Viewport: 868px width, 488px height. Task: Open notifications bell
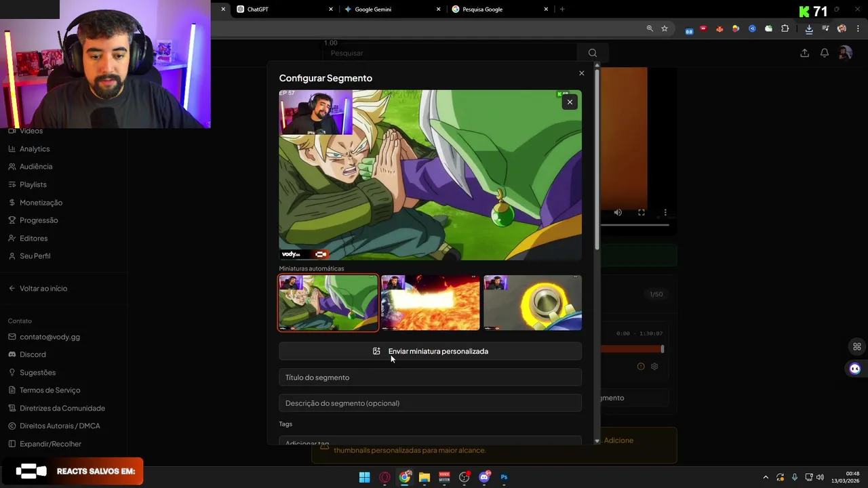point(825,53)
